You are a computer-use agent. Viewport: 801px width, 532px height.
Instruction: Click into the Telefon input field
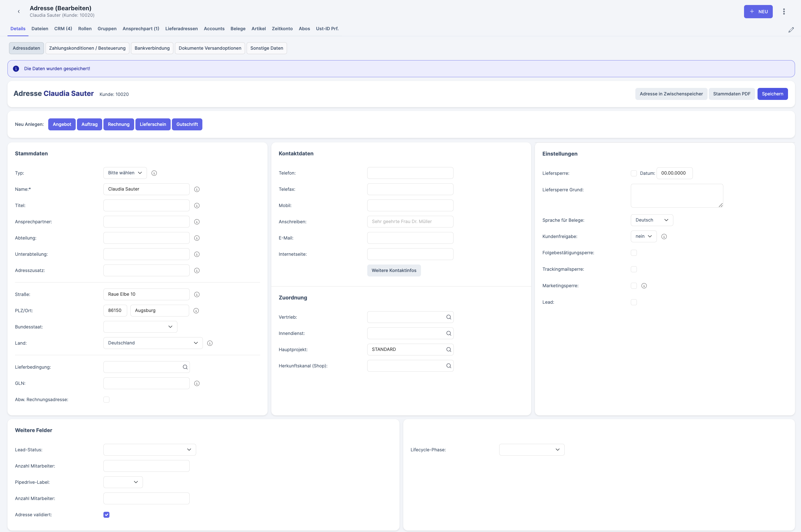(410, 173)
